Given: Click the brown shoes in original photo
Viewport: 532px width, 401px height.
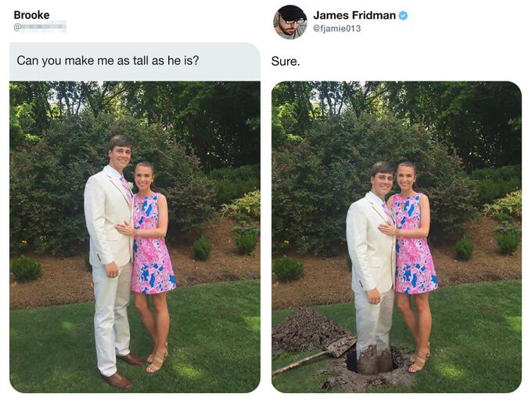Looking at the screenshot, I should coord(123,371).
